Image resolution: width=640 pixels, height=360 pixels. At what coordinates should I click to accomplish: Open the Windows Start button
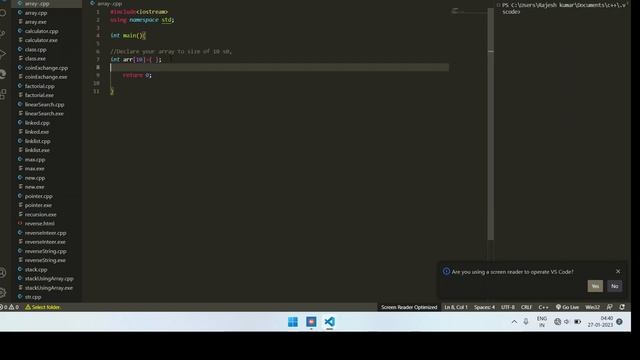point(293,322)
